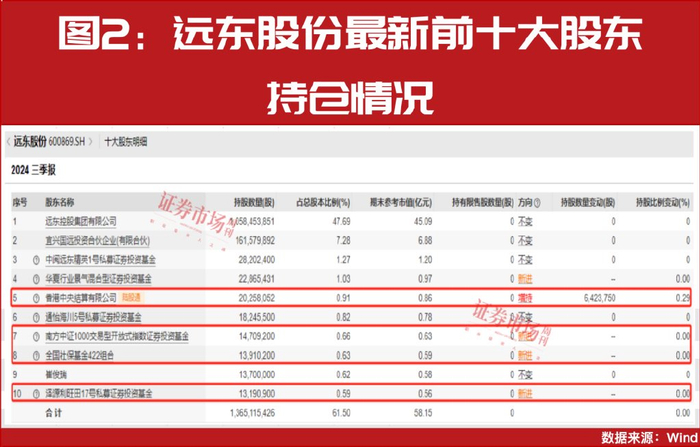Select the 6,423,750 share change cell
Viewport: 700px width, 447px height.
(600, 298)
